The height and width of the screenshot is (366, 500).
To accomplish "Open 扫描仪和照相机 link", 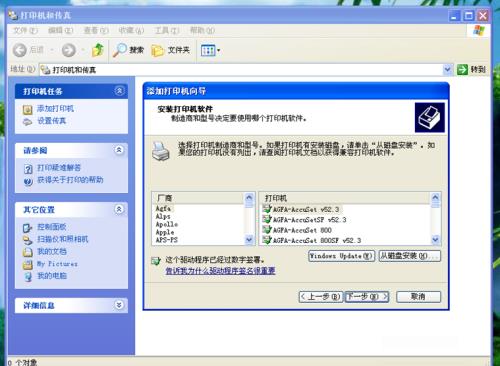I will click(62, 239).
